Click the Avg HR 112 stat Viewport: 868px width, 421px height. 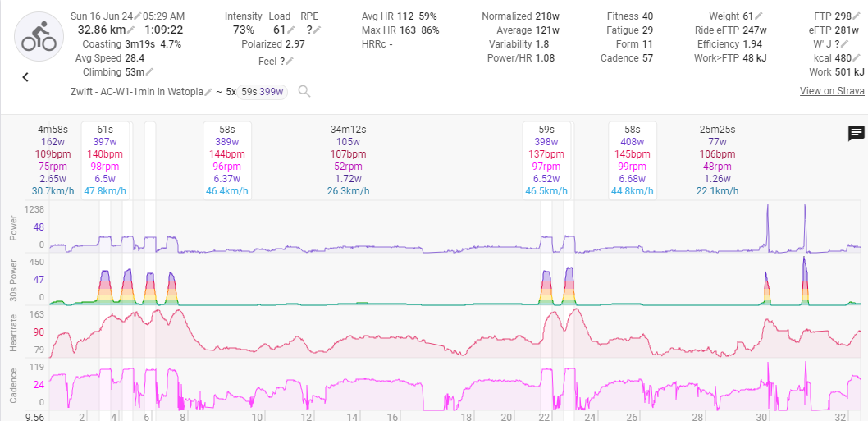pyautogui.click(x=399, y=16)
